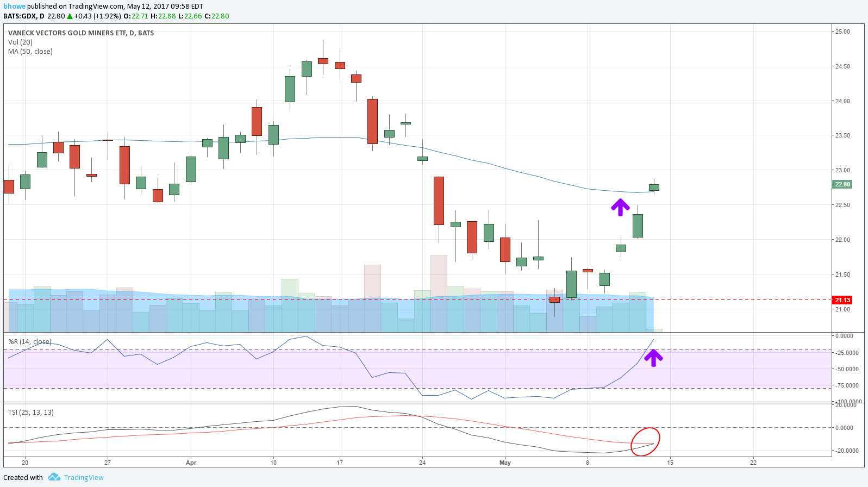Click the 22.00 price axis label
This screenshot has width=868, height=487.
coord(842,240)
